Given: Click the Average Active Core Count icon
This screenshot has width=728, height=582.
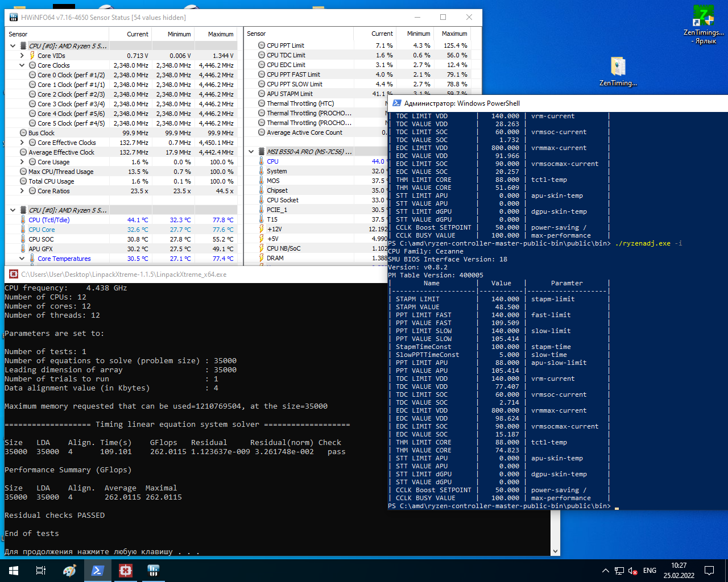Looking at the screenshot, I should pos(262,132).
